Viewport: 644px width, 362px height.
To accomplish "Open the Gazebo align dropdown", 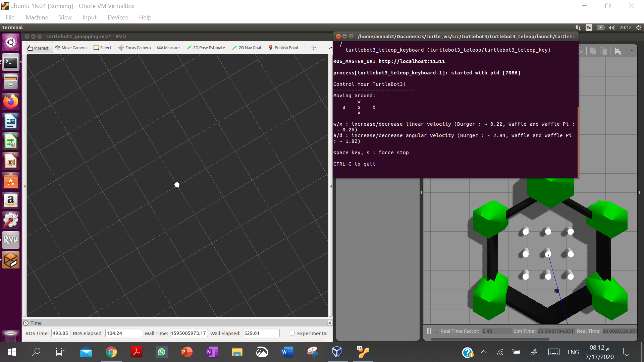I will click(x=618, y=51).
